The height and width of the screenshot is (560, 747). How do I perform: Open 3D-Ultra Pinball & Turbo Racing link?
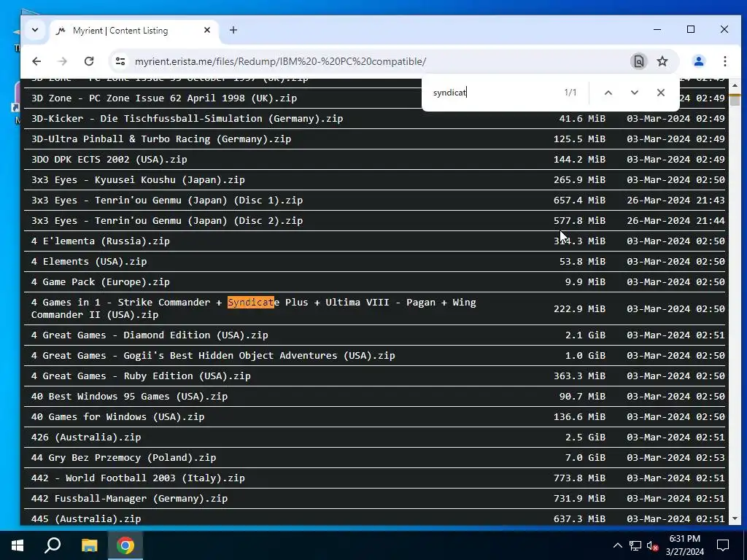(x=161, y=139)
